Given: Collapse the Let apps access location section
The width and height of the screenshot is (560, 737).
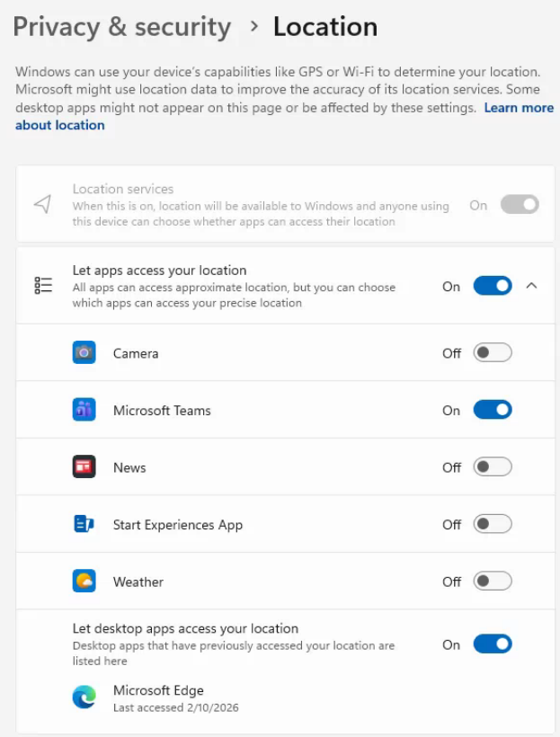Looking at the screenshot, I should pos(531,286).
